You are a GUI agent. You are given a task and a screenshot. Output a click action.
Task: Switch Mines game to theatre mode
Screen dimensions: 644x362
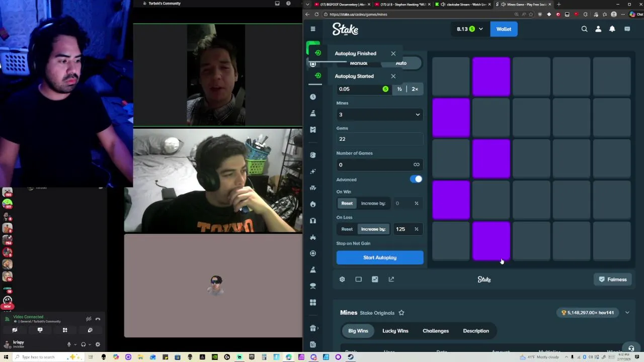coord(358,279)
